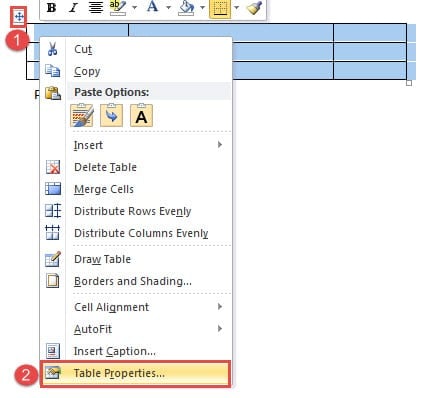Open highlight color dropdown arrow
This screenshot has width=435, height=398.
click(135, 7)
